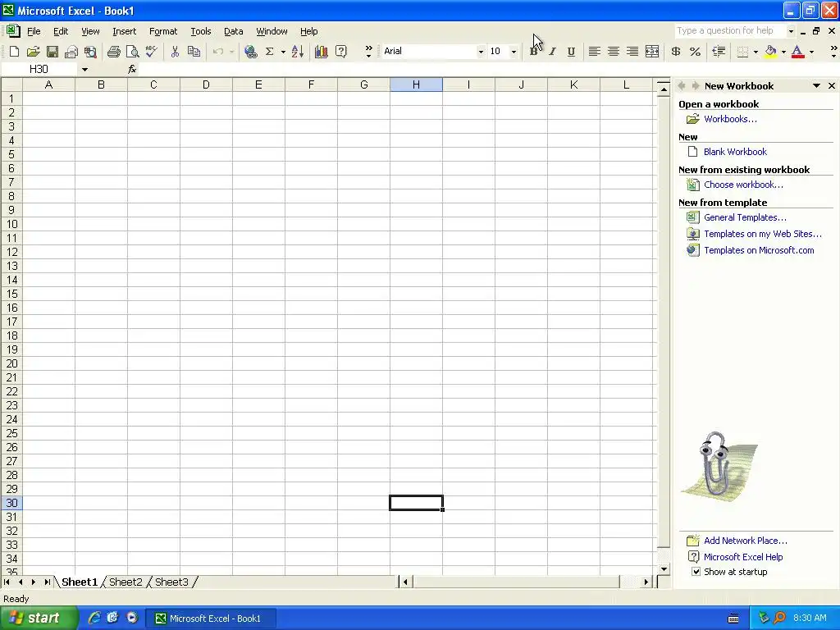The height and width of the screenshot is (630, 840).
Task: Open the Insert menu
Action: pos(125,31)
